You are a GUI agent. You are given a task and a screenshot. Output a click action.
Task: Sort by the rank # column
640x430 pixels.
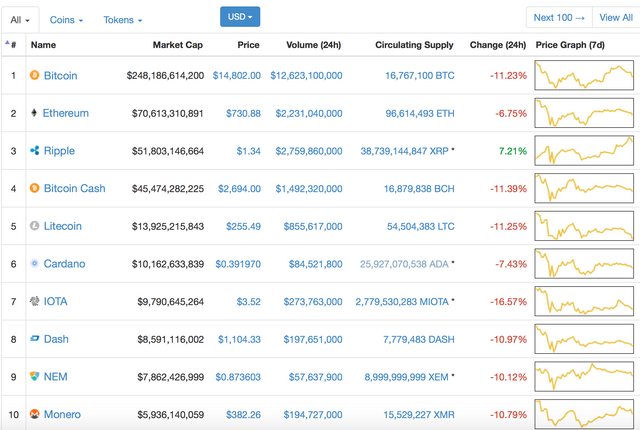[11, 44]
